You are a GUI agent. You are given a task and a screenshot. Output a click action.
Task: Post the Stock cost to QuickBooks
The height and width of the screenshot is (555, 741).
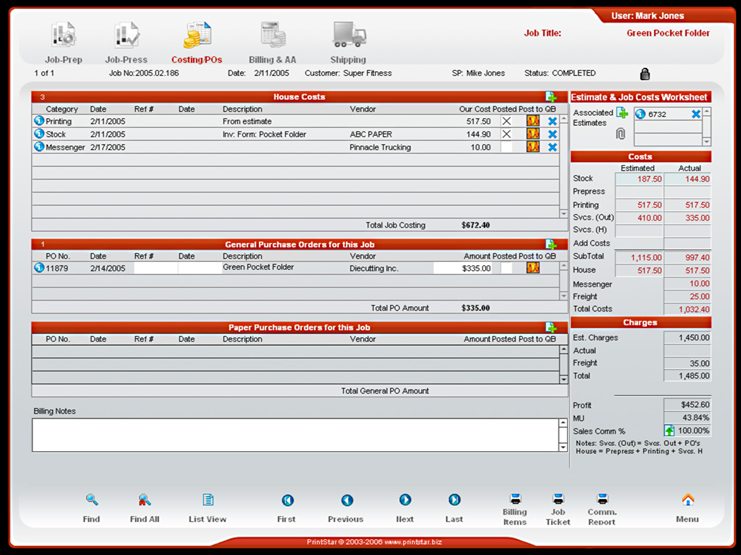pyautogui.click(x=533, y=134)
